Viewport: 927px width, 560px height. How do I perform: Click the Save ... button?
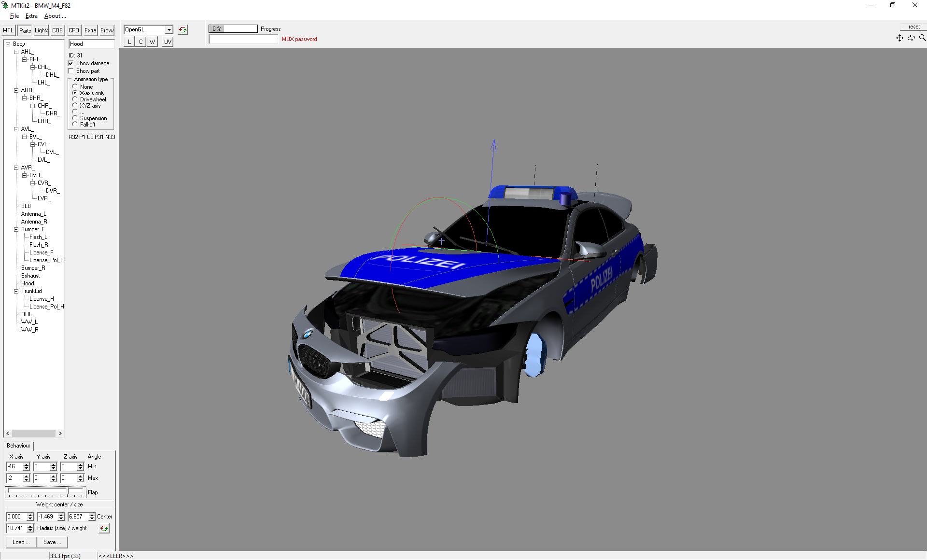pyautogui.click(x=52, y=542)
